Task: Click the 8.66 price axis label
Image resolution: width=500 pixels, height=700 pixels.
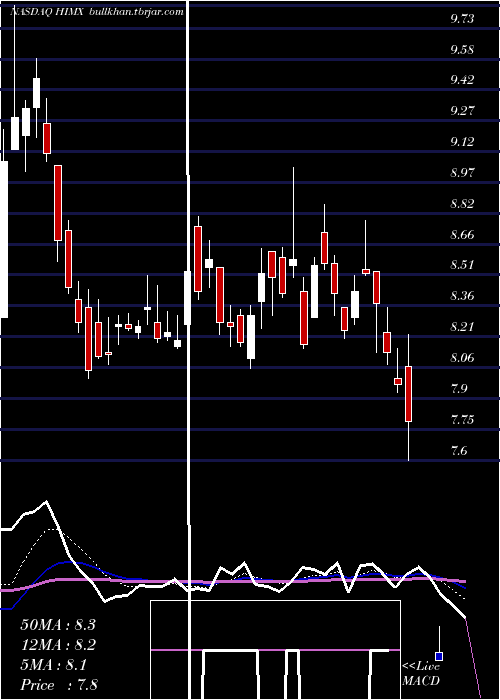Action: point(462,234)
